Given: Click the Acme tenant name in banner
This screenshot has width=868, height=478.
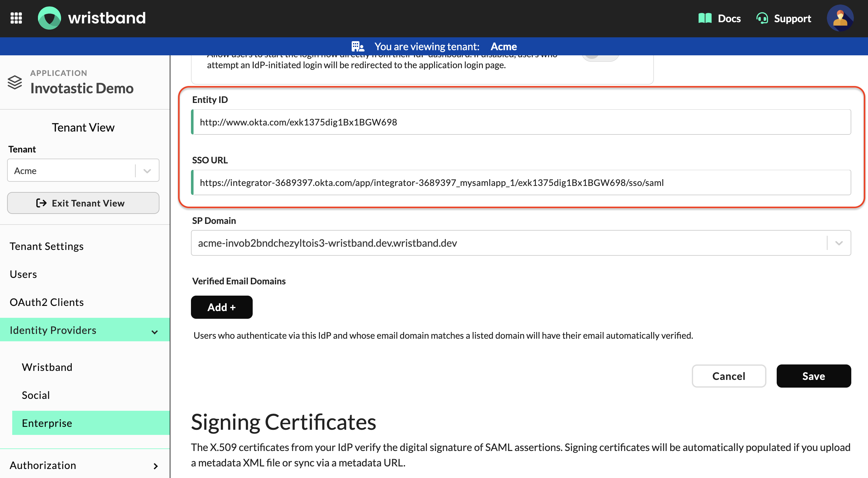Looking at the screenshot, I should point(503,46).
